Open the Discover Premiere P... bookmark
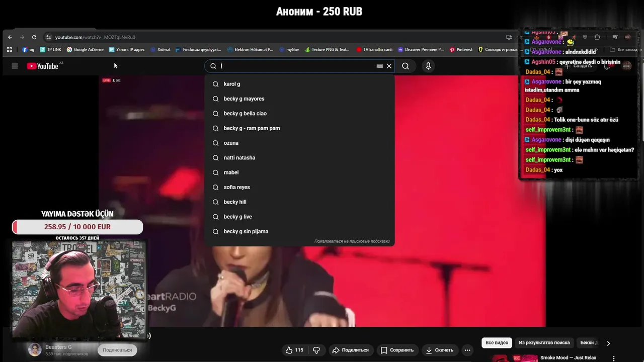Image resolution: width=644 pixels, height=362 pixels. 421,50
